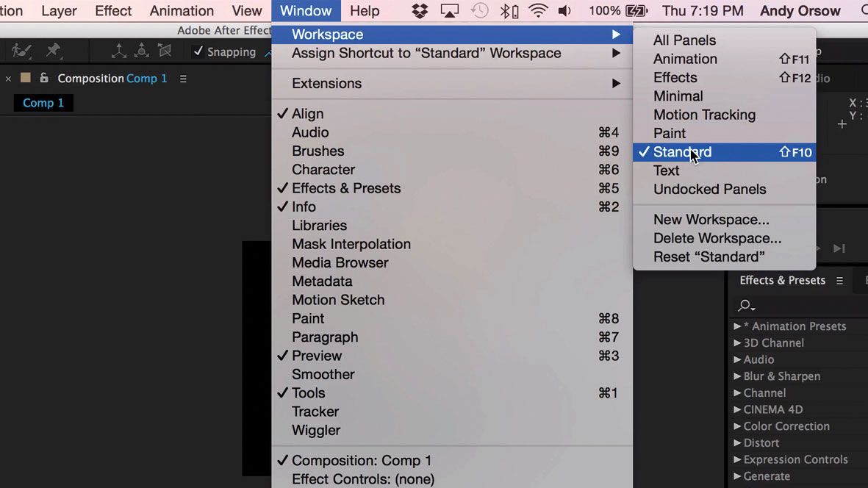Click the go-to-last-frame playback button
This screenshot has width=868, height=488.
pos(839,248)
